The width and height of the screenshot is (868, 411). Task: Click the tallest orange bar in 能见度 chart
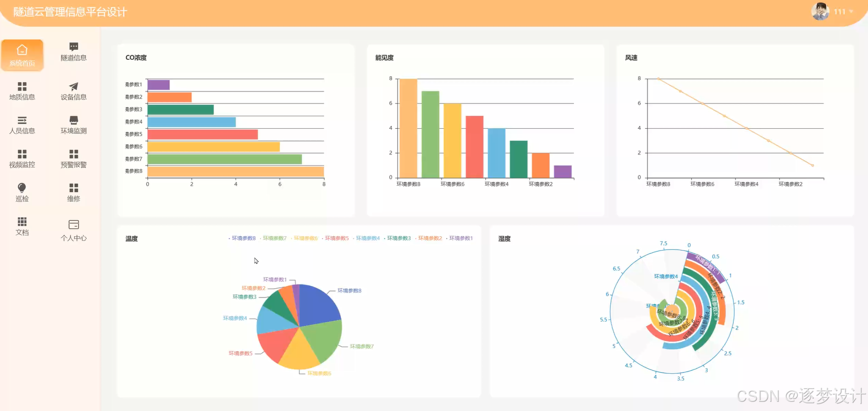coord(408,128)
